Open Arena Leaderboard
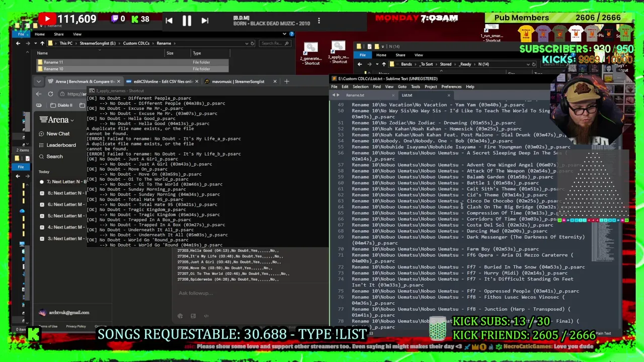This screenshot has width=644, height=362. pyautogui.click(x=57, y=145)
